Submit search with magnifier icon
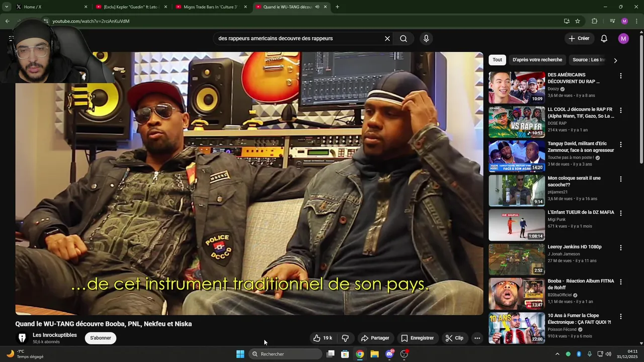Viewport: 644px width, 362px height. 404,38
